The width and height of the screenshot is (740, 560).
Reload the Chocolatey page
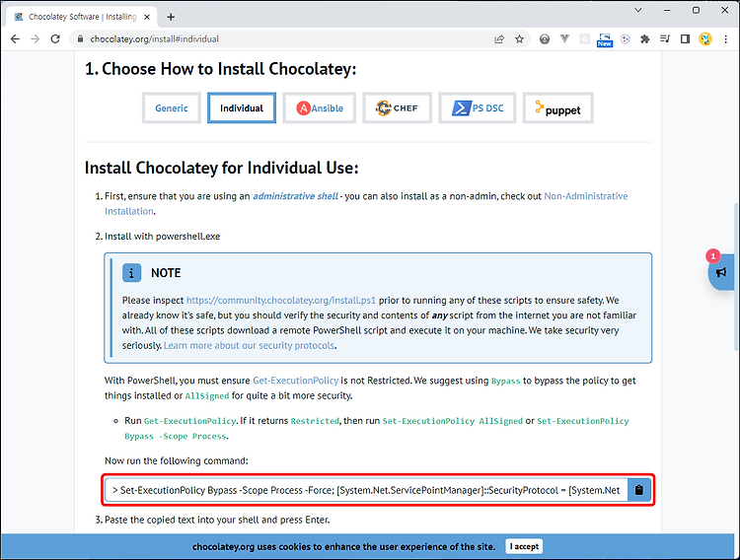coord(55,39)
